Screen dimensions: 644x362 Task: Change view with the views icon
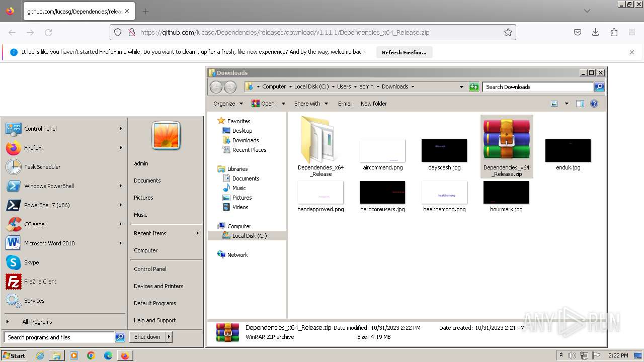[554, 104]
